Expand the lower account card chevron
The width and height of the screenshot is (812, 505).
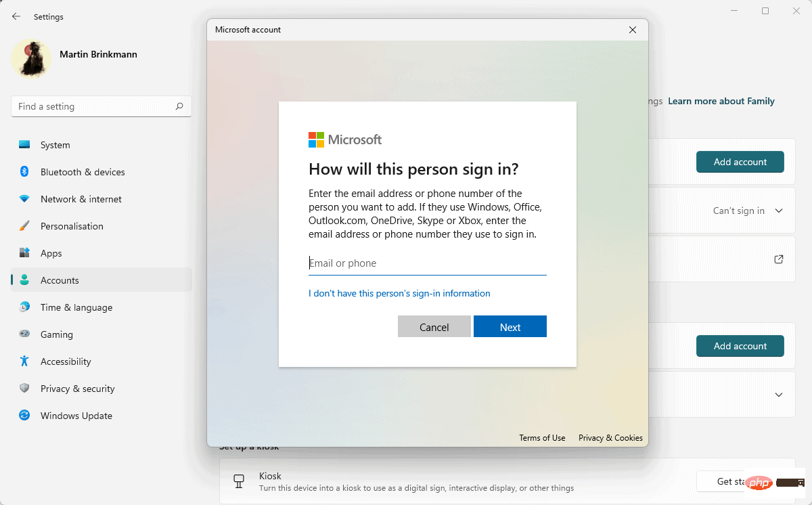[x=779, y=395]
